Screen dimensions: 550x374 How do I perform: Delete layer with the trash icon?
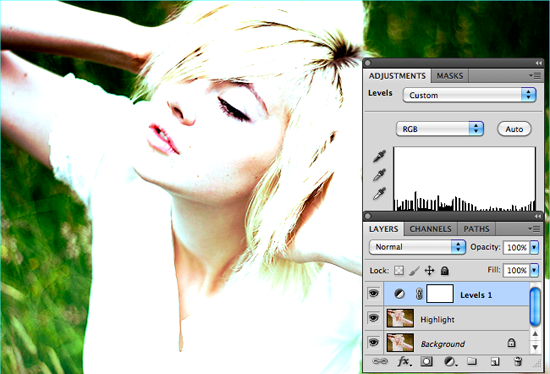click(518, 361)
